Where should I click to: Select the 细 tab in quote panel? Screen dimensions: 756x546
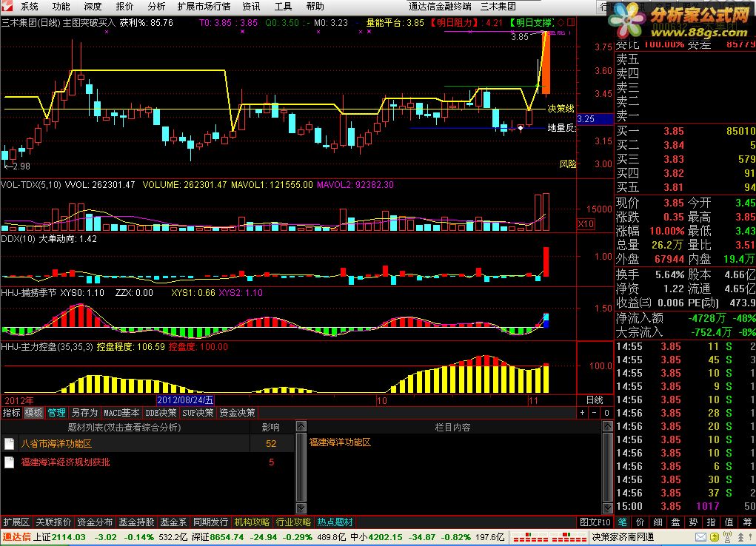[658, 522]
